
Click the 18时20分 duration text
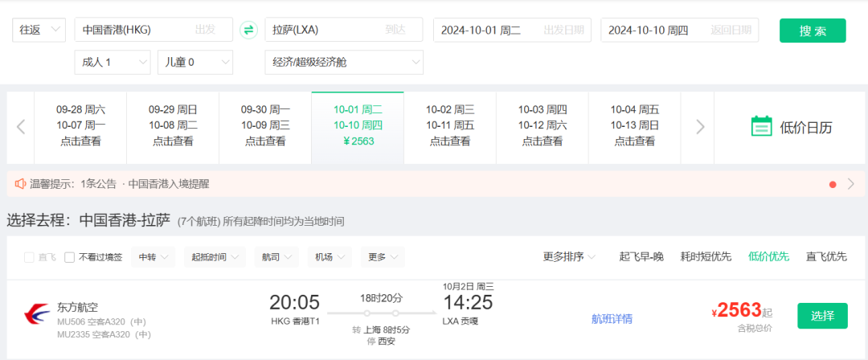[381, 298]
